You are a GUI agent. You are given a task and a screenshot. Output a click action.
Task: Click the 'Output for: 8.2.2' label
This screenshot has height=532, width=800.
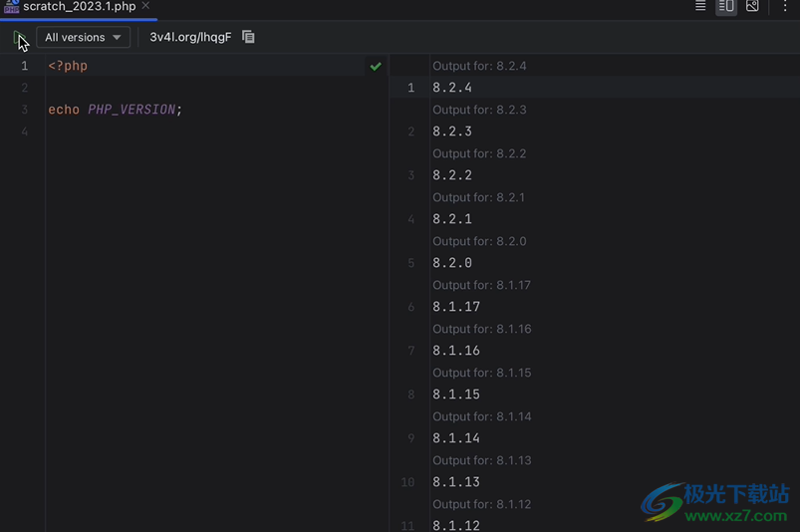click(x=479, y=153)
